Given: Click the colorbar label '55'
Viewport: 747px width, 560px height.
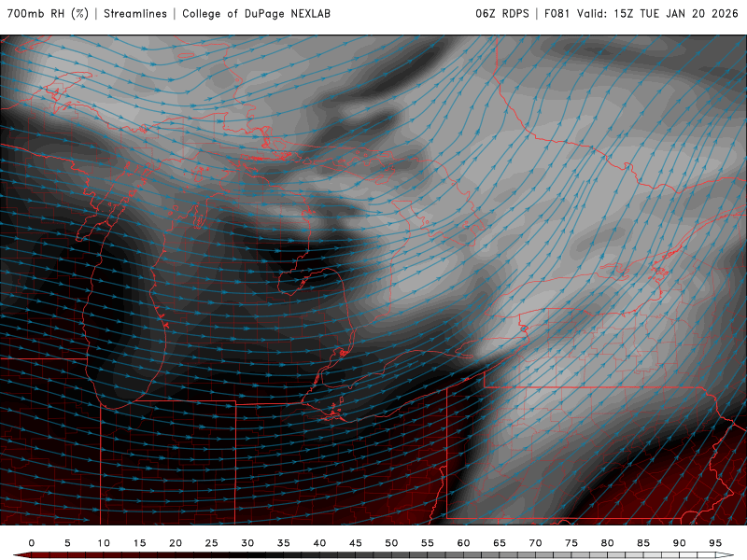Looking at the screenshot, I should pyautogui.click(x=428, y=543).
